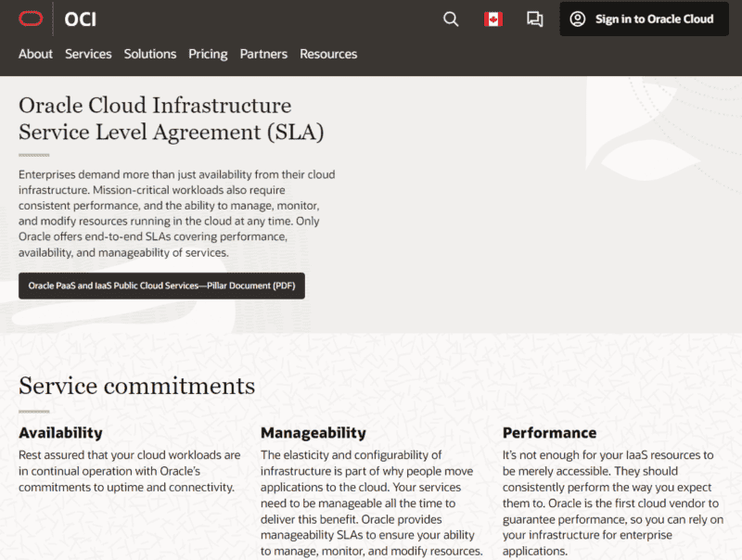Viewport: 742px width, 560px height.
Task: Open the site search magnifier icon
Action: pyautogui.click(x=451, y=19)
